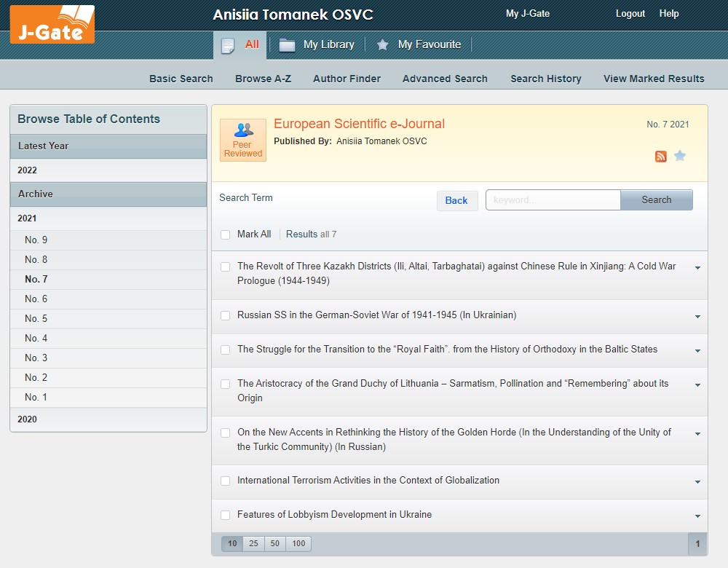Click the orange RSS feed icon
Image resolution: width=728 pixels, height=568 pixels.
click(660, 157)
